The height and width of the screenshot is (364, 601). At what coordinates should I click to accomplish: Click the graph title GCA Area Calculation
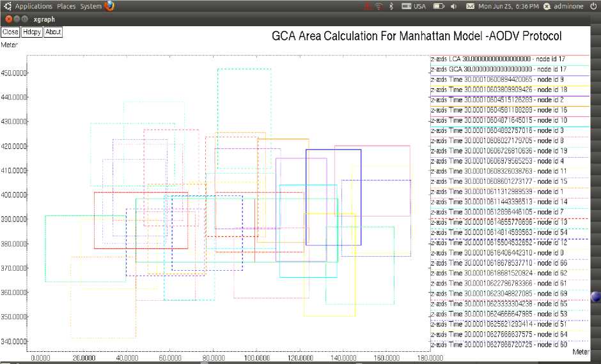click(417, 36)
